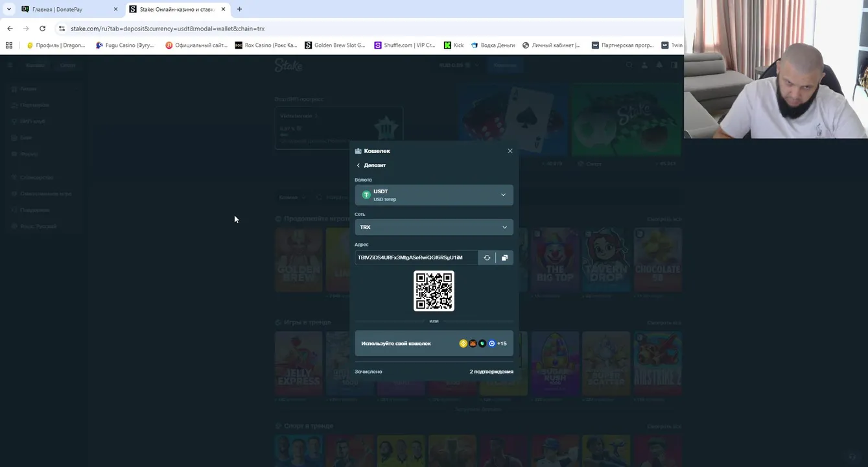The height and width of the screenshot is (467, 868).
Task: Click the Зачислено label
Action: [x=368, y=372]
